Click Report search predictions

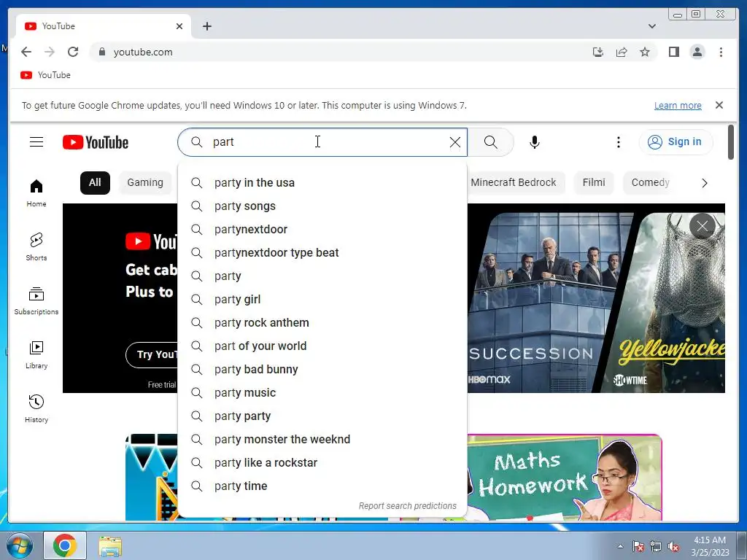[407, 506]
